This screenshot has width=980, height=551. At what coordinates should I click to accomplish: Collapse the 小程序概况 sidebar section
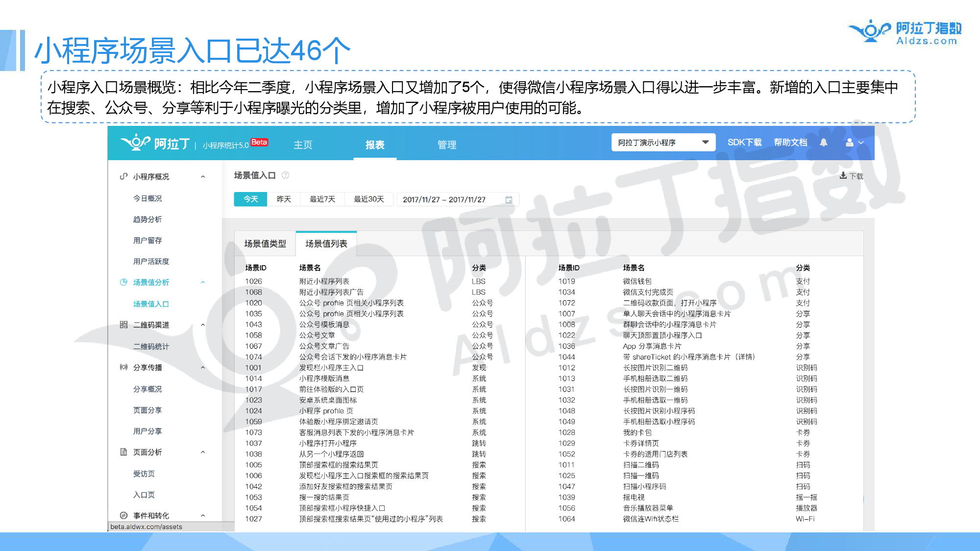click(203, 177)
